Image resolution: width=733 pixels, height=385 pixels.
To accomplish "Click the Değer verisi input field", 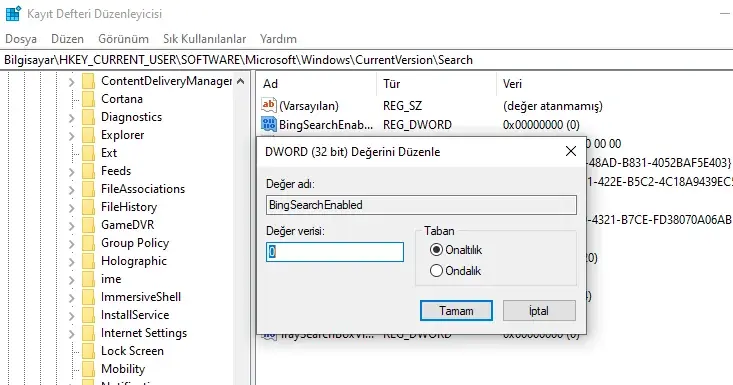I will coord(335,252).
